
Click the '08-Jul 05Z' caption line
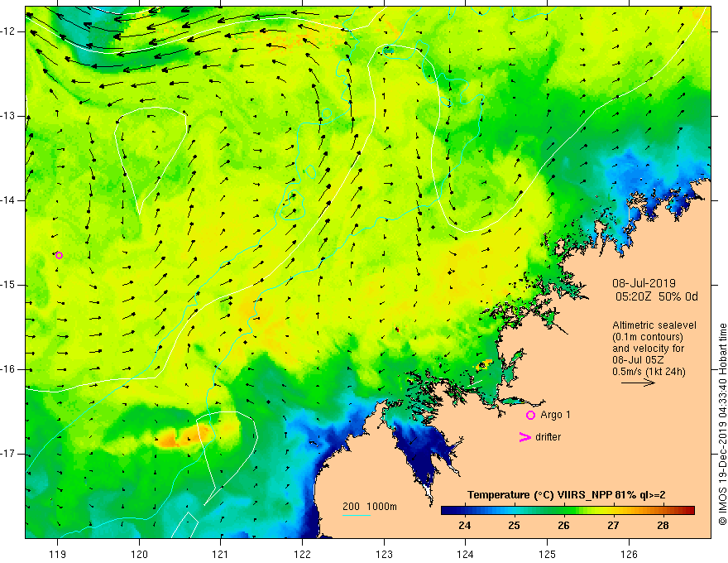638,360
